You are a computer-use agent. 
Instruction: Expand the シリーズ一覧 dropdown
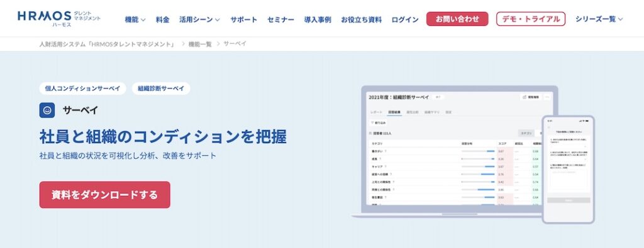click(x=599, y=19)
